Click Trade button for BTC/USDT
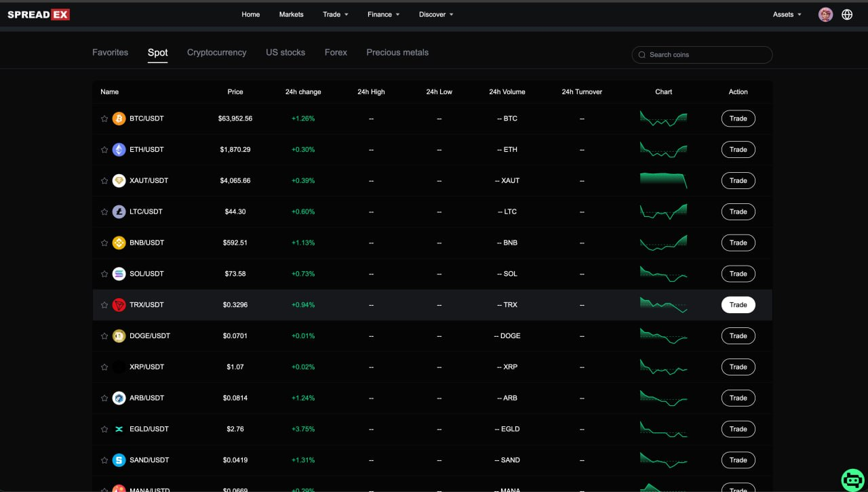 click(738, 119)
